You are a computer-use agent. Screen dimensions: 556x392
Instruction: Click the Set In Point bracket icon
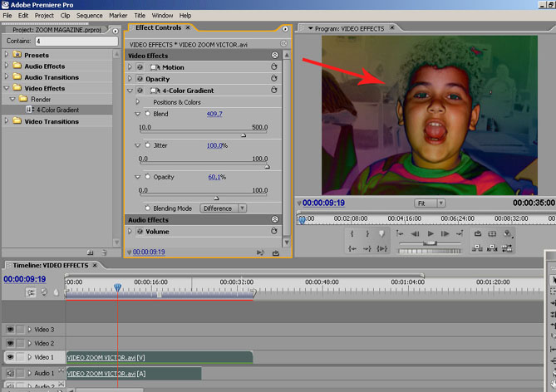[x=352, y=234]
